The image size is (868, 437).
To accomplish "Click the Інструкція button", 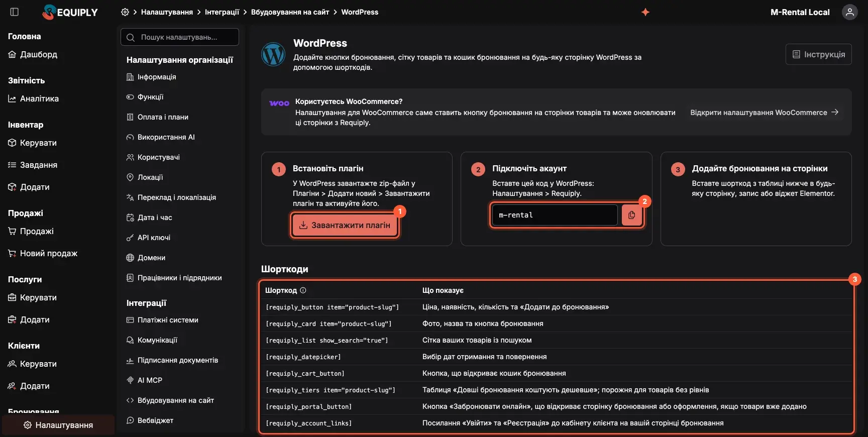I will (818, 54).
